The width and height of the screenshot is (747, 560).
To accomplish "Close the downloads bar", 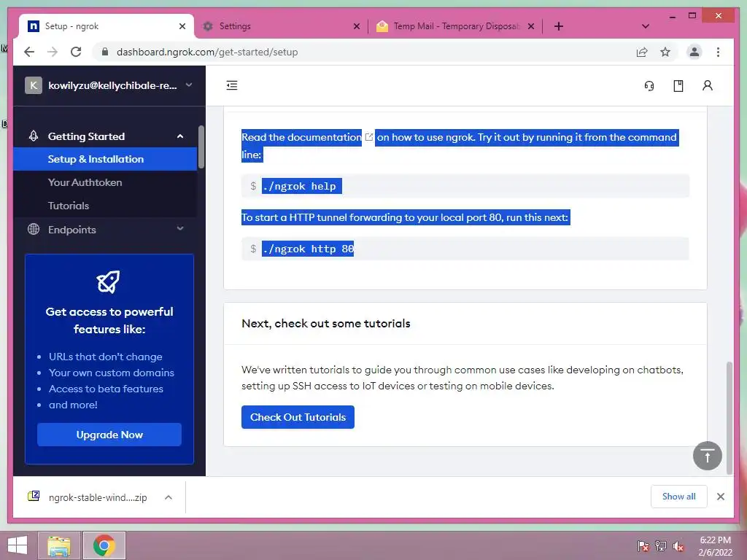I will coord(720,497).
